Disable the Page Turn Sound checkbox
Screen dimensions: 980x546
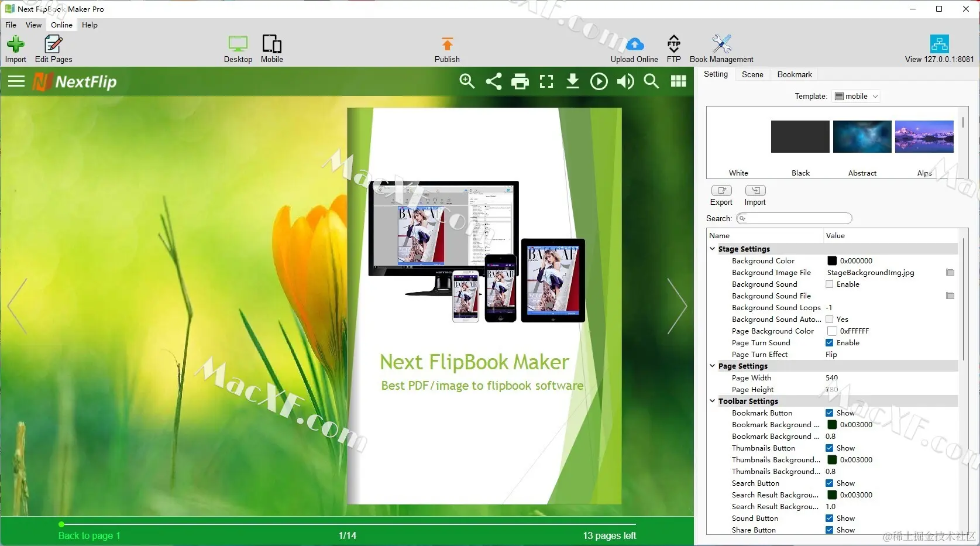point(830,343)
